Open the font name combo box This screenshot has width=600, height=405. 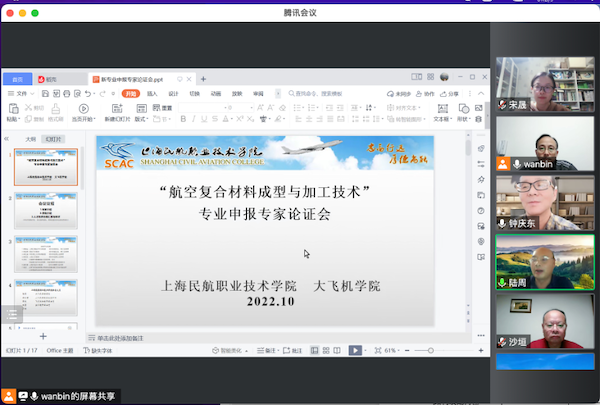point(202,108)
